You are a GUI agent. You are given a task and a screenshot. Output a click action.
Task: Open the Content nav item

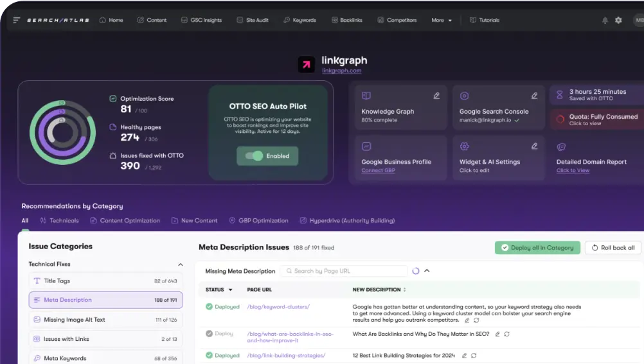[x=152, y=20]
